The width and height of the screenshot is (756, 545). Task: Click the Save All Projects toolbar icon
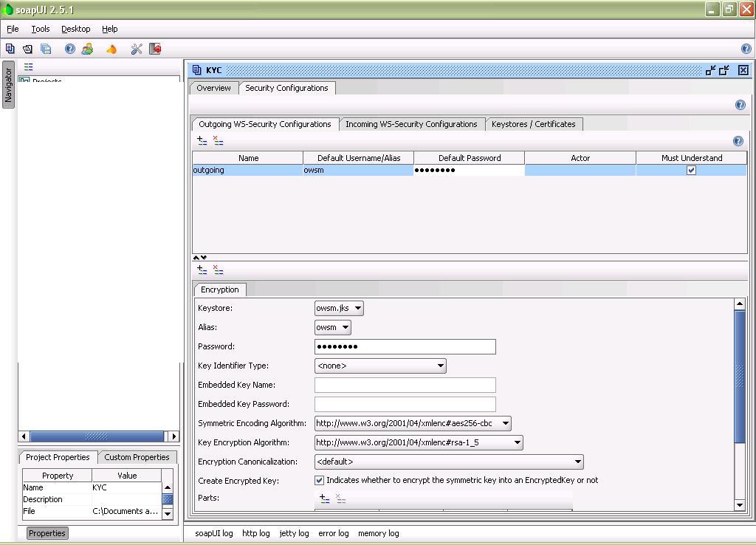point(46,49)
